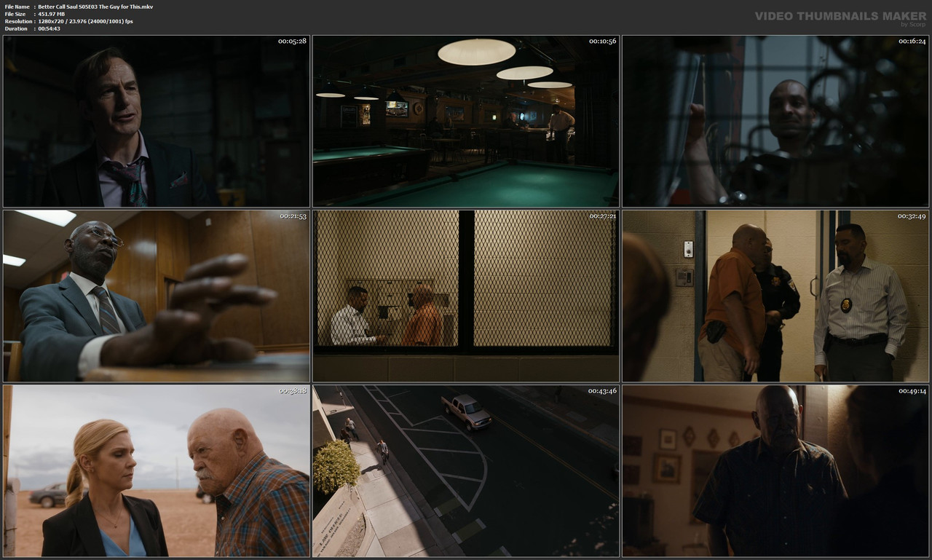Select the pool hall thumbnail at 00:10:56

coord(466,121)
